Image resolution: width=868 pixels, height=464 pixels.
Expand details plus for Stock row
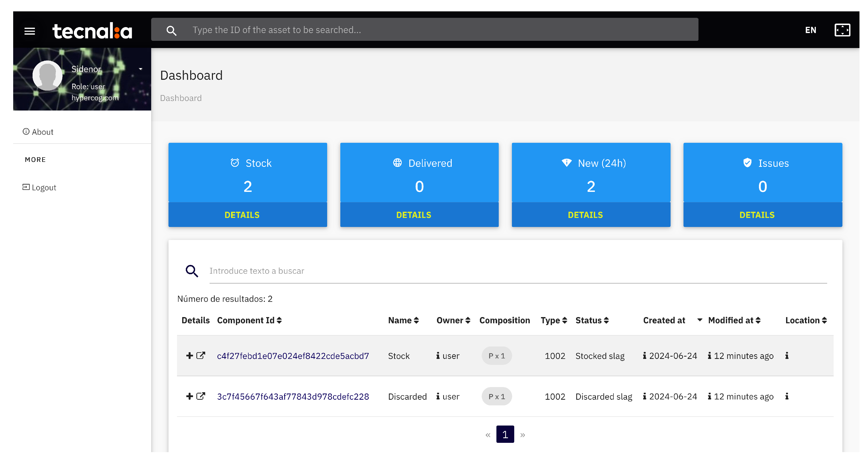click(x=189, y=356)
